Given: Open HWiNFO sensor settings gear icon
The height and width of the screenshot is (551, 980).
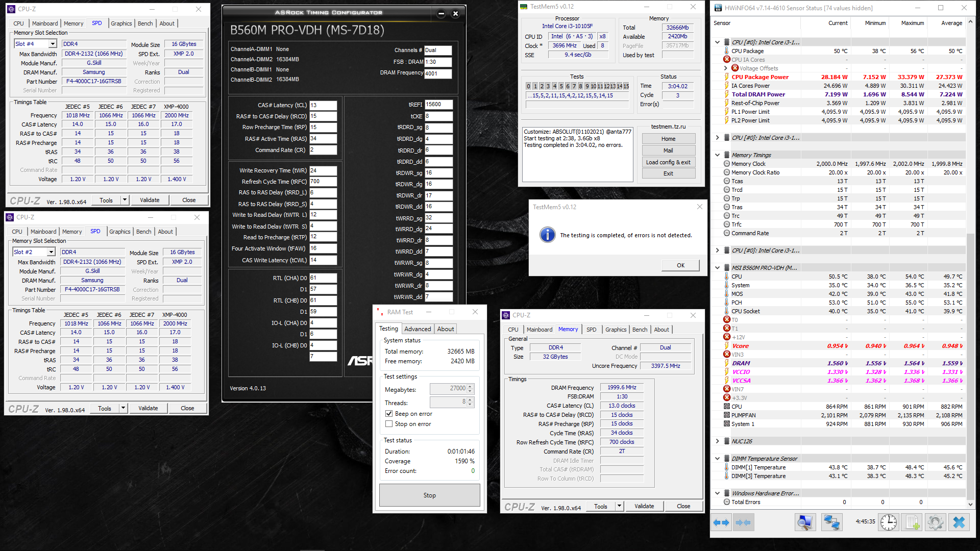Looking at the screenshot, I should point(935,522).
